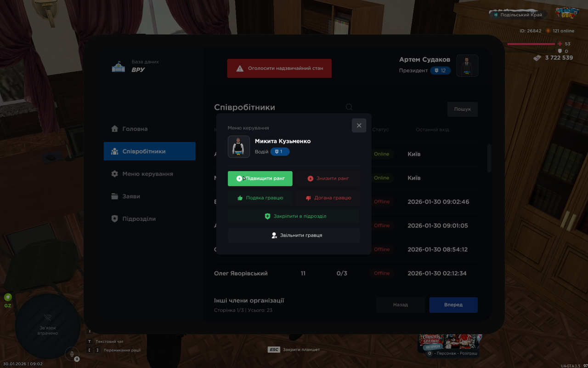Declare emergency with Оголосити надзвичайний стан

pyautogui.click(x=279, y=69)
